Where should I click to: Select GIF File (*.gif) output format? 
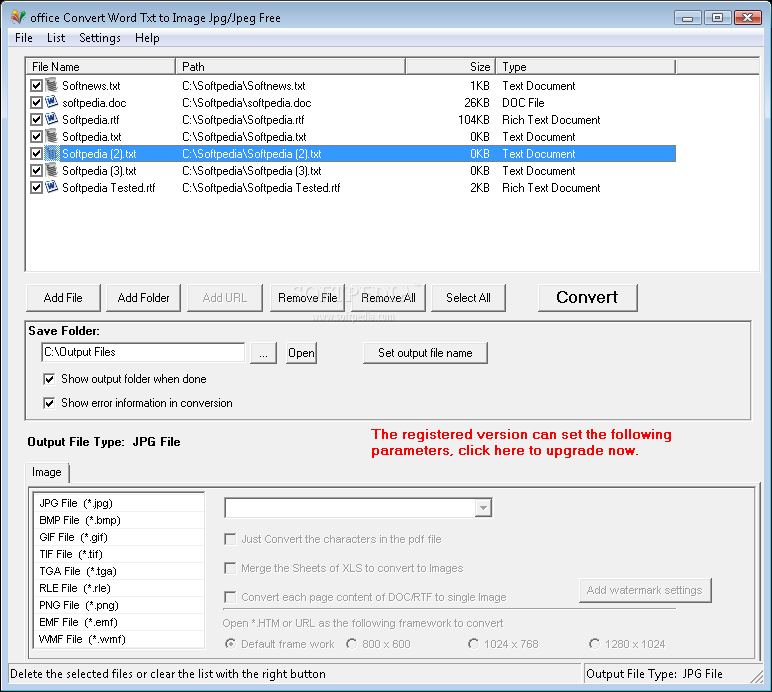(x=119, y=537)
